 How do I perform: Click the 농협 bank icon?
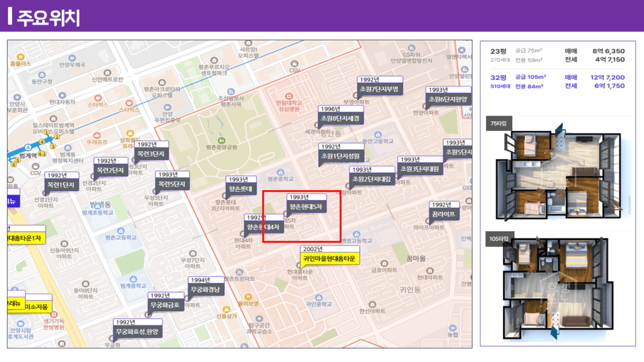point(452,327)
